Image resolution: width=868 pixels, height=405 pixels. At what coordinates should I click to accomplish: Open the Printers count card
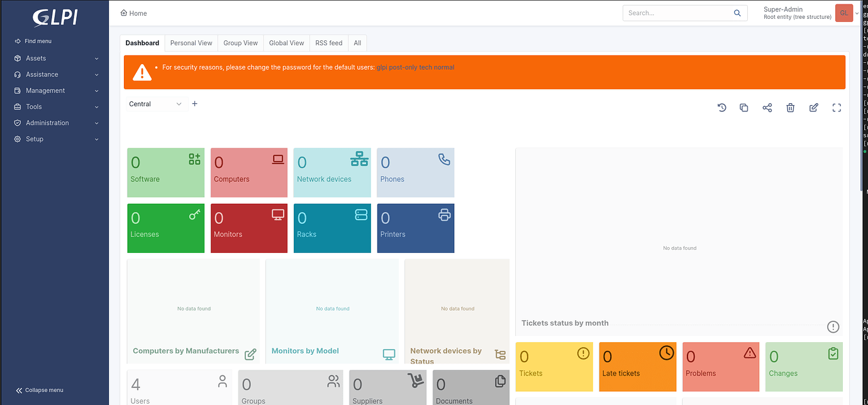(x=416, y=228)
